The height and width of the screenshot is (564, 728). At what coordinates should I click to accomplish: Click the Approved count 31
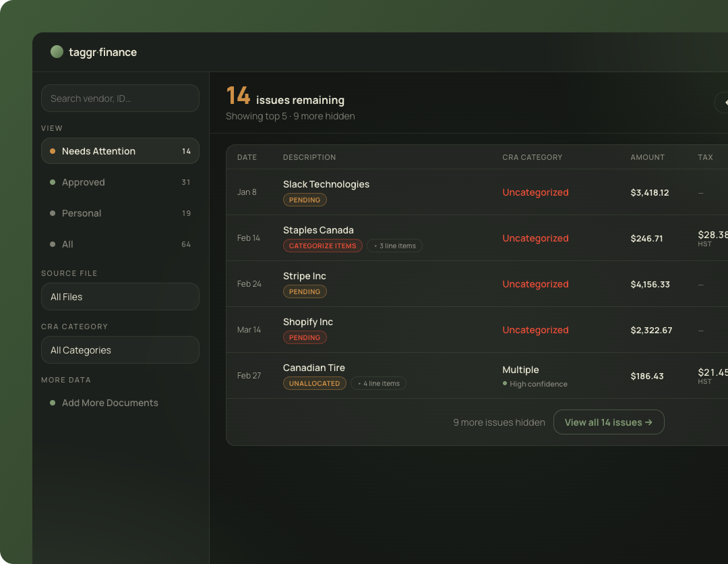tap(186, 182)
